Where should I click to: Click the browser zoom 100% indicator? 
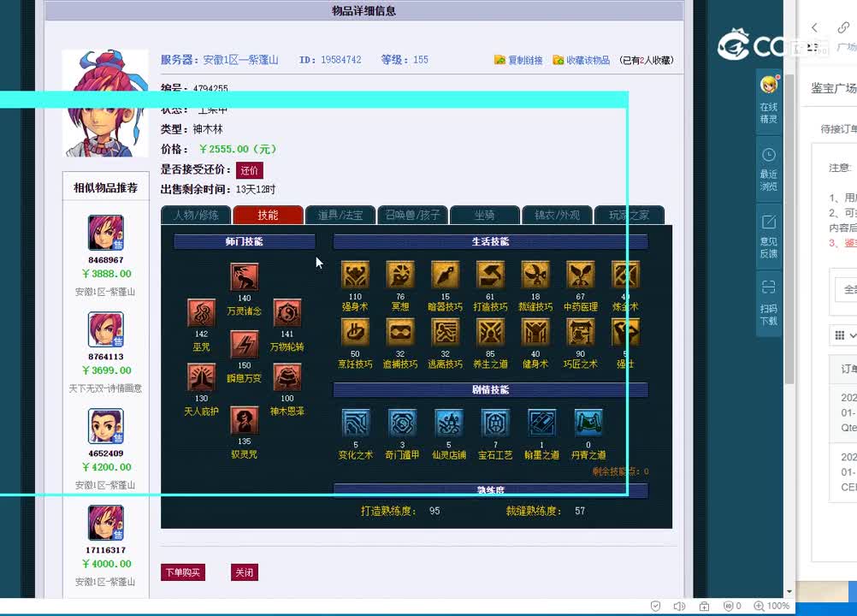(x=771, y=607)
